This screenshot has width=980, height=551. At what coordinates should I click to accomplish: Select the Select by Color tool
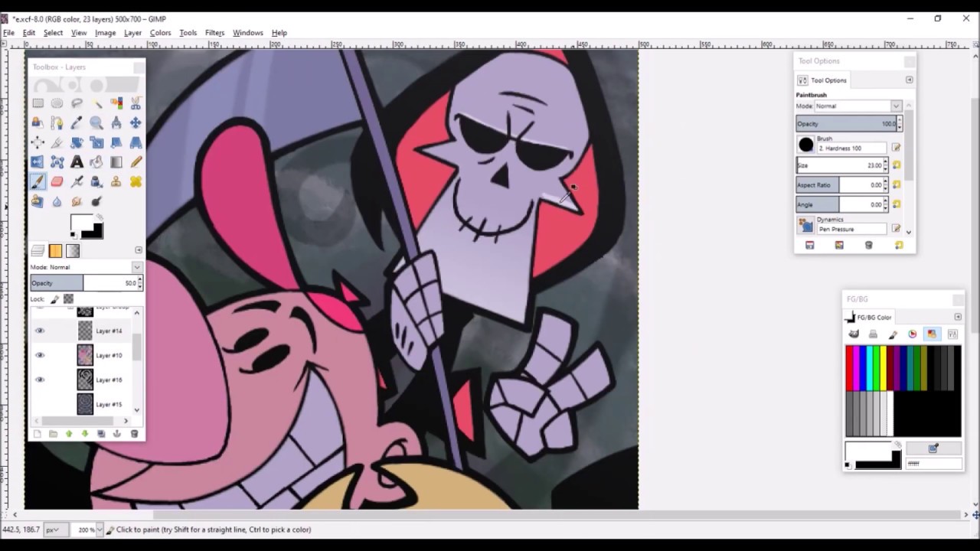pyautogui.click(x=116, y=103)
